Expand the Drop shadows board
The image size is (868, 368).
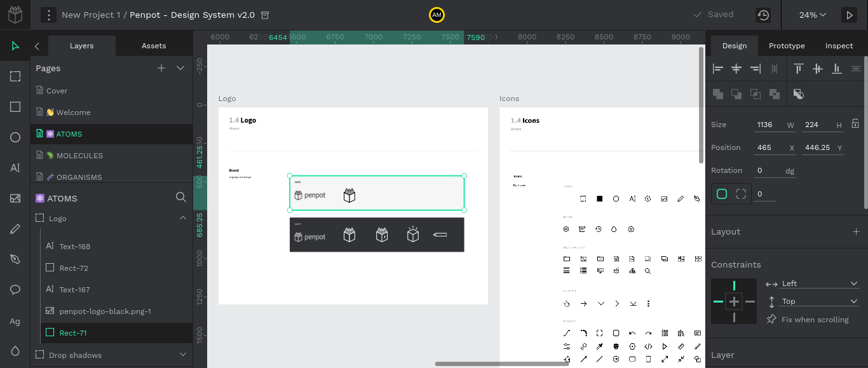183,355
